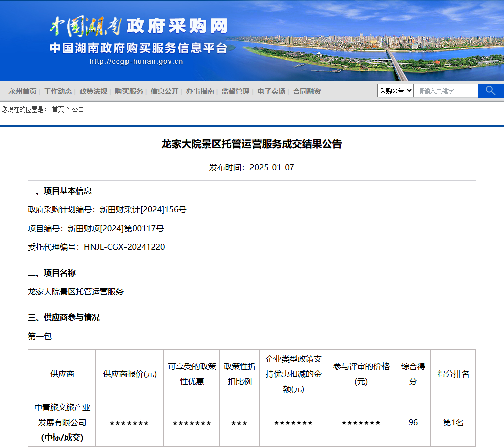
Task: Open the 电子卖场 navigation item
Action: coord(271,91)
